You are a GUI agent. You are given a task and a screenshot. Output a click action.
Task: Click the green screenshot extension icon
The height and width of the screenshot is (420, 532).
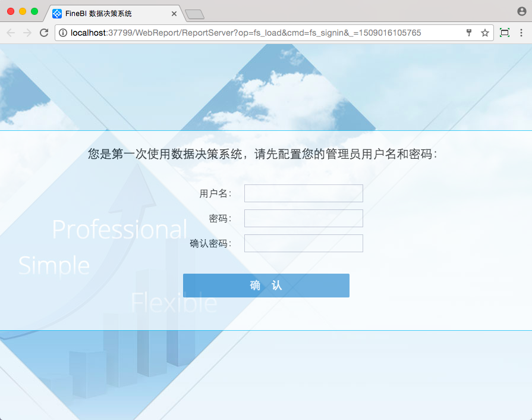505,33
